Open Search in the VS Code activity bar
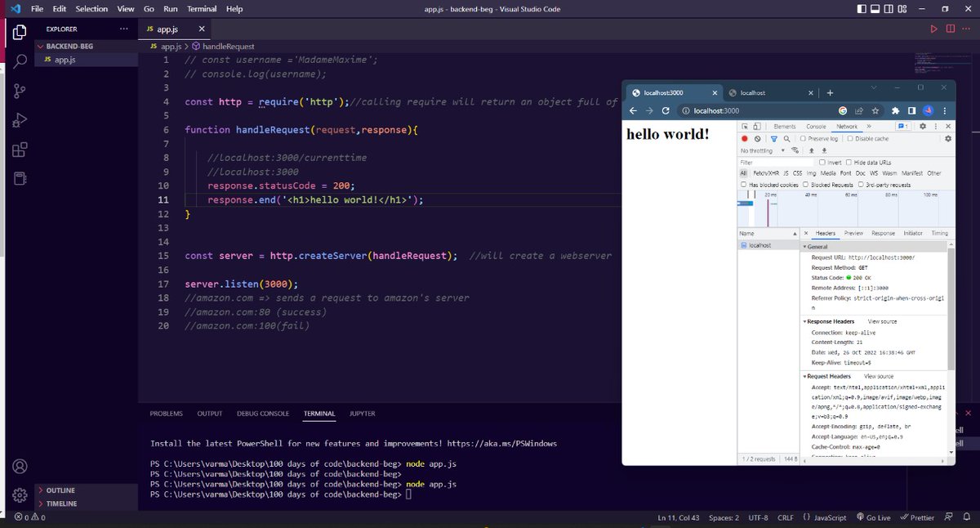This screenshot has width=980, height=528. click(x=18, y=60)
